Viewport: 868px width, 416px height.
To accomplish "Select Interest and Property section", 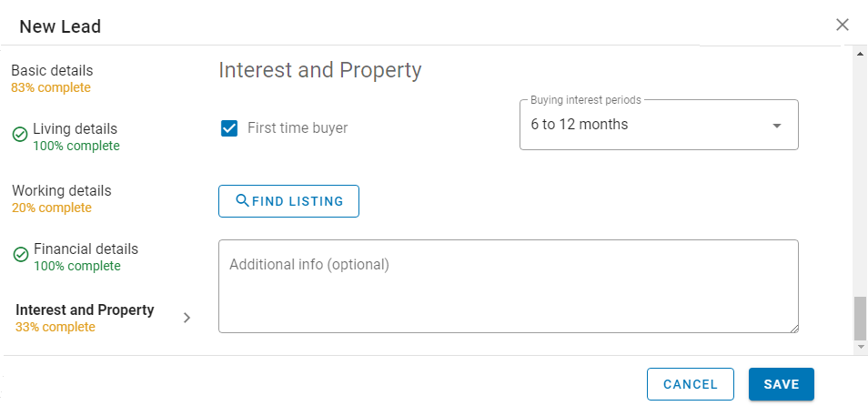I will click(85, 318).
